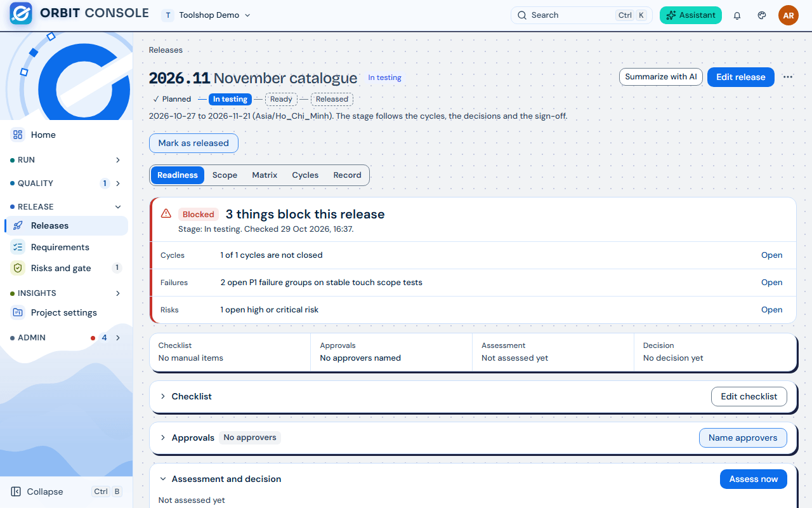Click the search magnifier icon
812x508 pixels.
coord(522,15)
